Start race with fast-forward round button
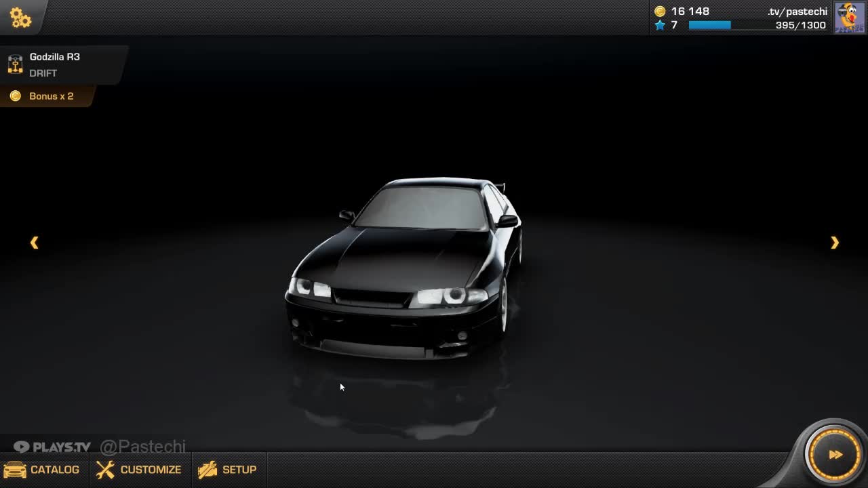Screen dimensions: 868x488 [x=835, y=455]
